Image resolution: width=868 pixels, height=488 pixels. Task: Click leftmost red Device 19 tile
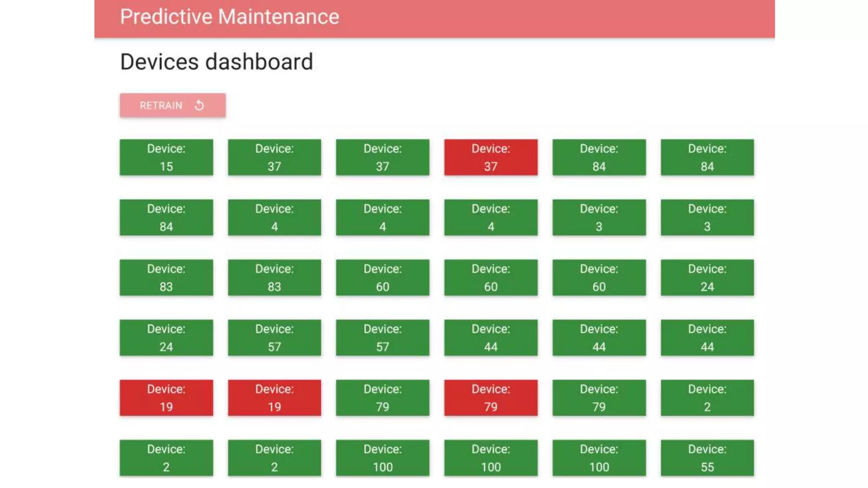coord(166,398)
